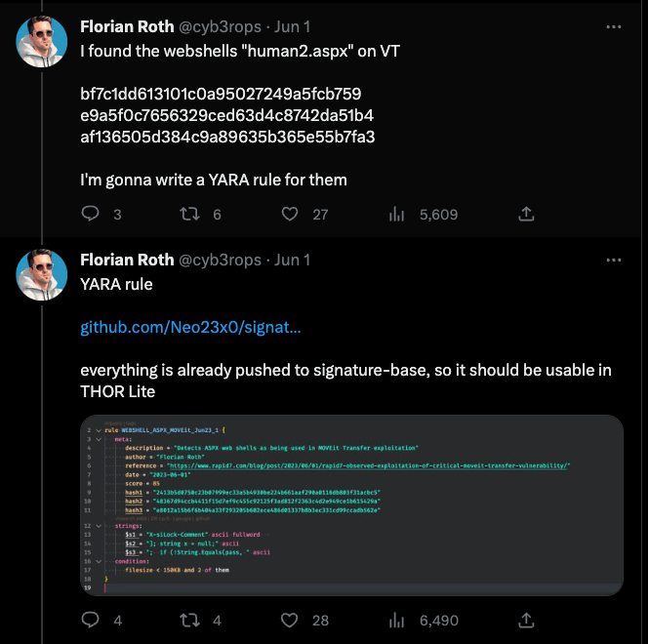
Task: Open more options on YARA rule tweet
Action: click(614, 260)
